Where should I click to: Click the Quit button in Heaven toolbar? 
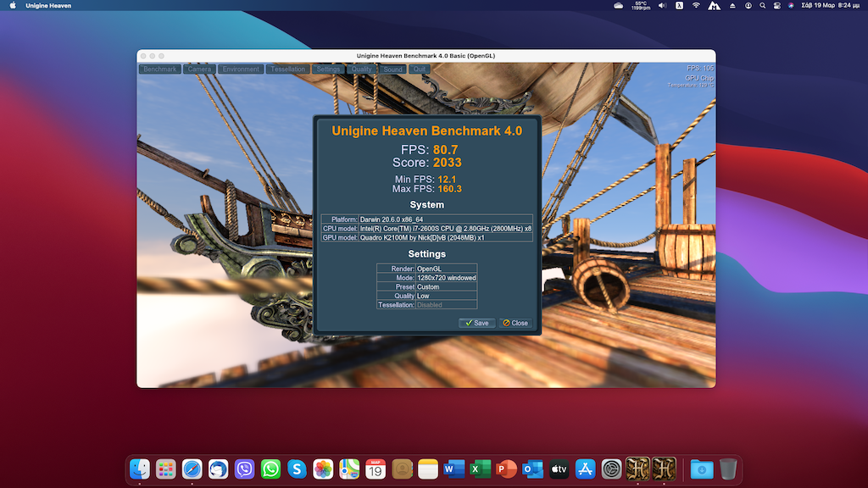(420, 69)
